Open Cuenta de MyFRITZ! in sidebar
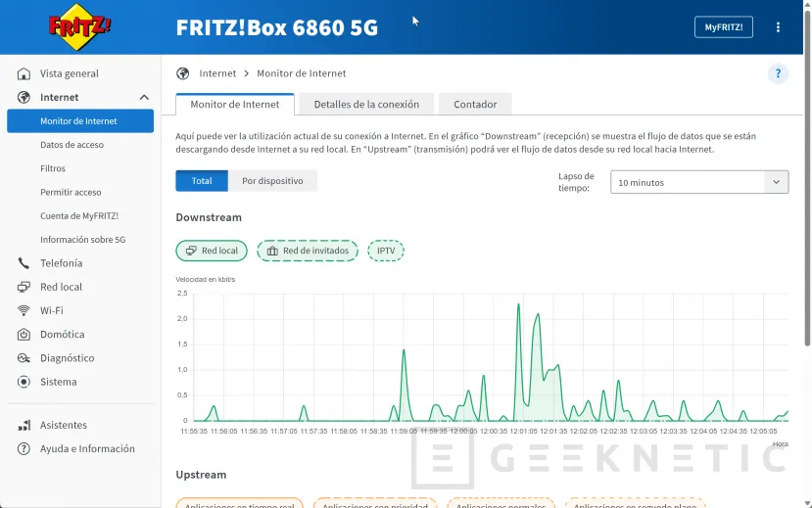This screenshot has height=508, width=812. click(79, 216)
